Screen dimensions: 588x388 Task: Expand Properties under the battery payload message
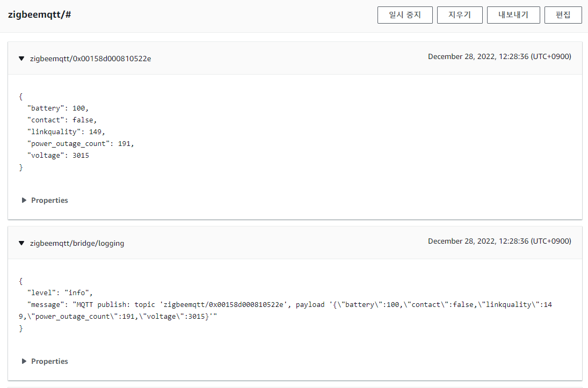(x=45, y=200)
